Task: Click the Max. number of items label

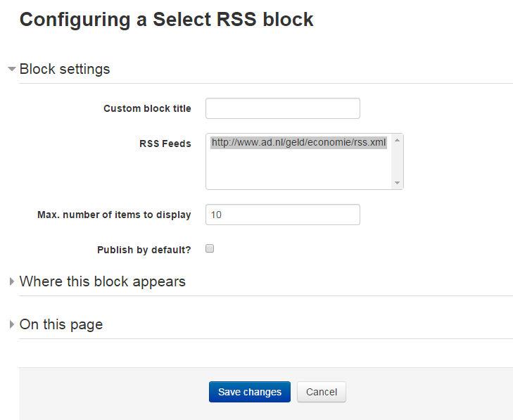Action: click(114, 215)
